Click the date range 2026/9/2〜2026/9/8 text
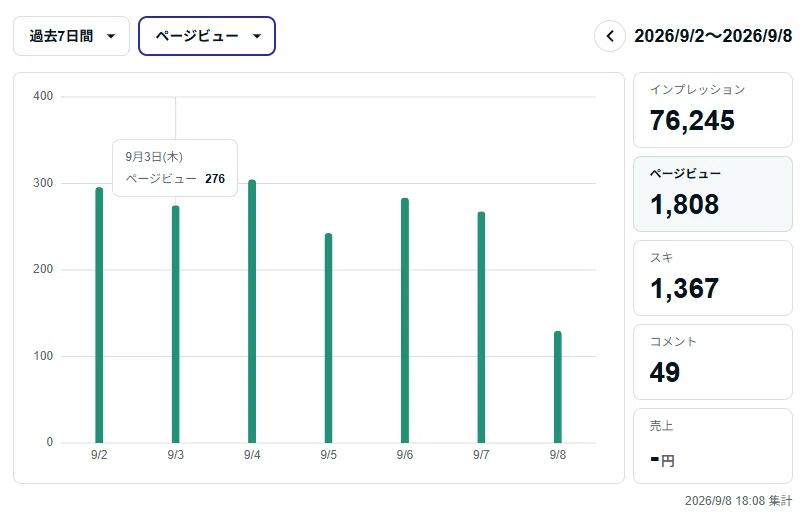 [713, 36]
